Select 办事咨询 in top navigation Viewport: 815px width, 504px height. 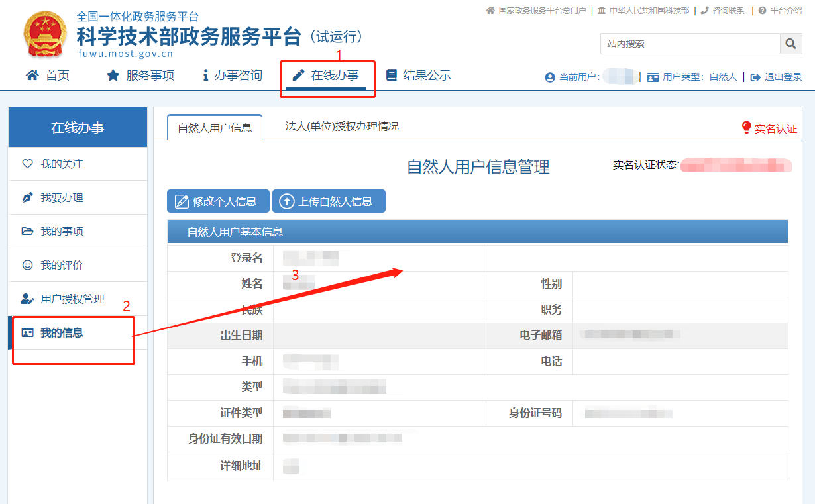(x=232, y=76)
